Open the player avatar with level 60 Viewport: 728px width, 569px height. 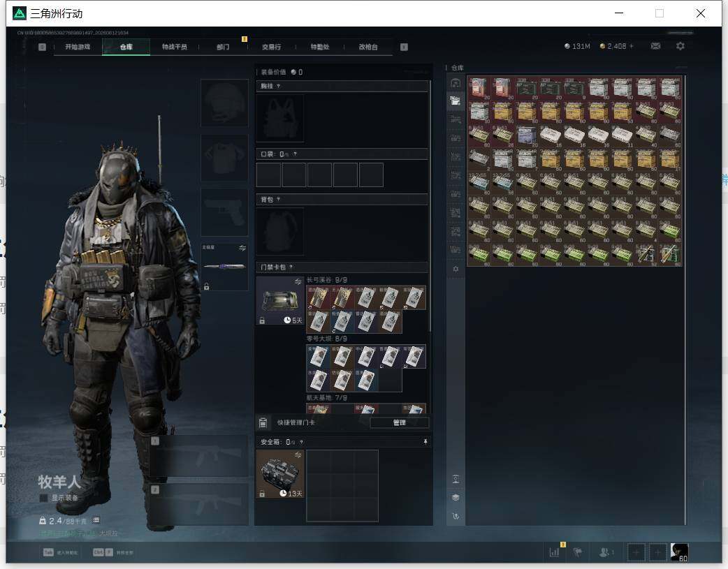click(679, 552)
